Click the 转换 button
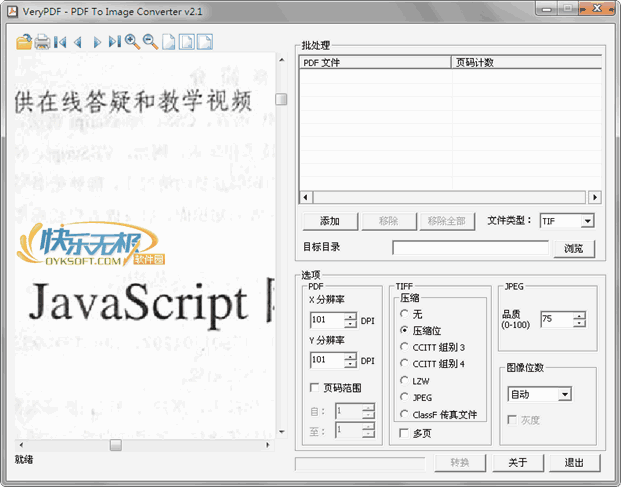Viewport: 621px width, 487px height. click(460, 462)
